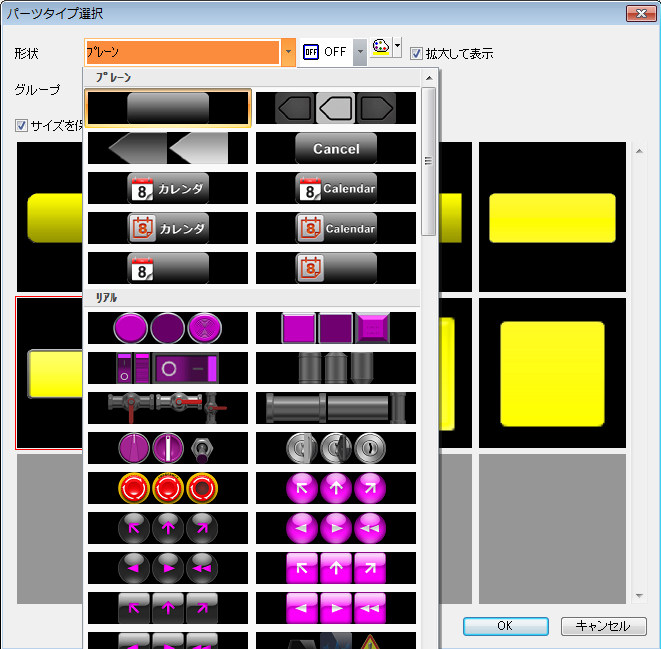The image size is (661, 649).
Task: Expand the OFF state dropdown
Action: pyautogui.click(x=360, y=52)
